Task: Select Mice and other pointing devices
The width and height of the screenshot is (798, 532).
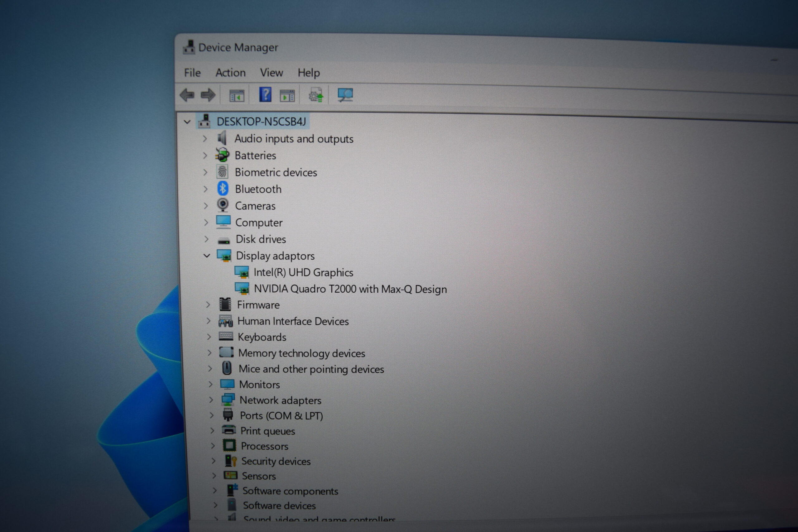Action: tap(311, 369)
